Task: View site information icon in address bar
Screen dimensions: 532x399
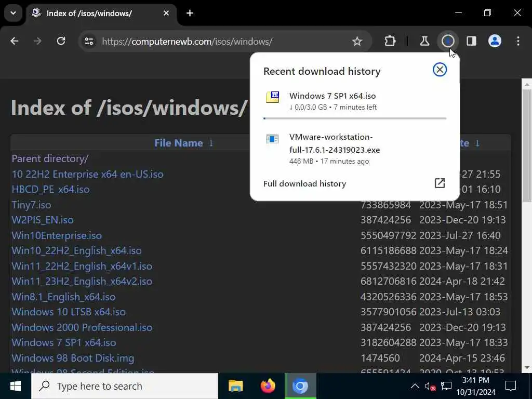Action: click(89, 42)
